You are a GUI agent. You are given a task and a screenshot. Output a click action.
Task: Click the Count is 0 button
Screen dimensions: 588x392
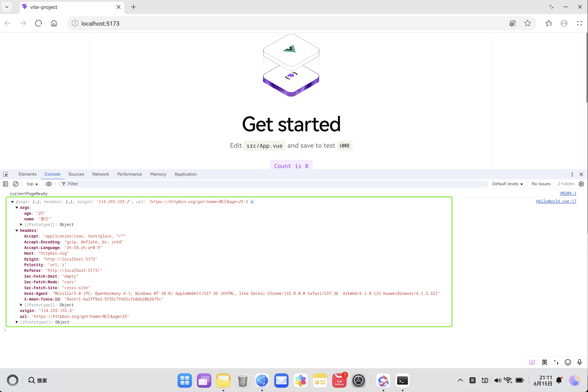[x=291, y=165]
